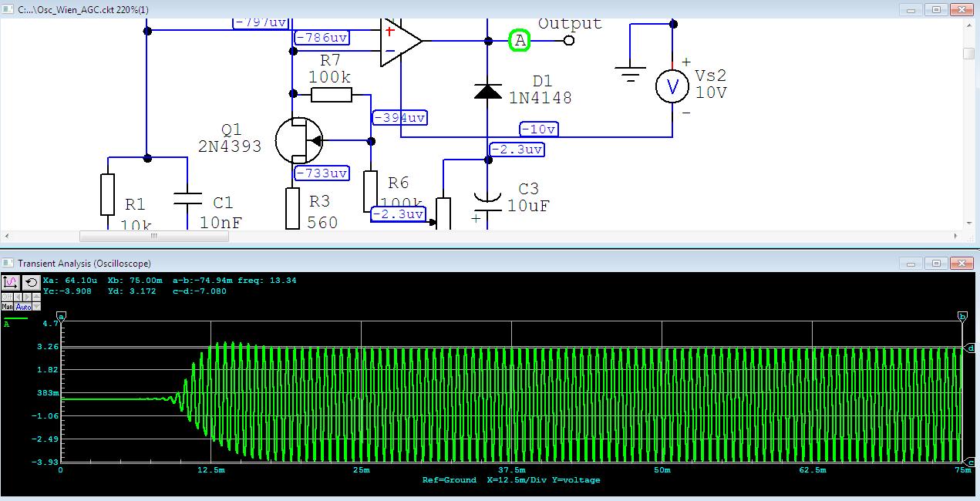Click schematic horizontal scrollbar left arrow
The height and width of the screenshot is (501, 980).
7,235
